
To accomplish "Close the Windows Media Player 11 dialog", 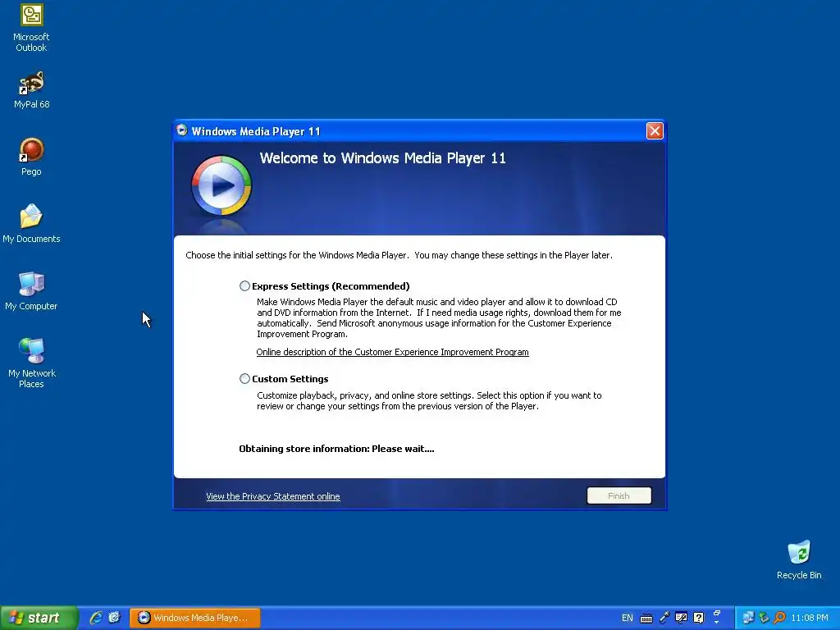I will click(655, 130).
